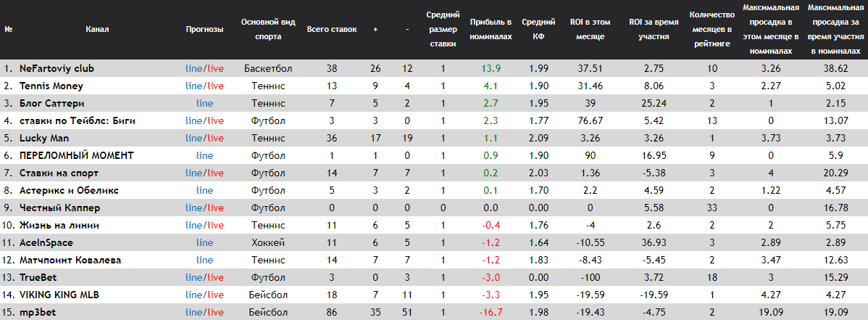The height and width of the screenshot is (320, 868).
Task: Open the VIKING KING MLB channel
Action: point(59,295)
